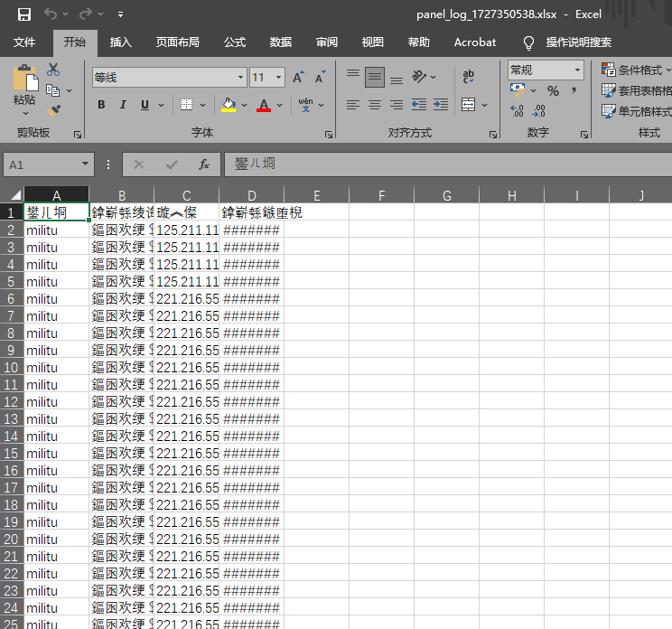The width and height of the screenshot is (672, 629).
Task: Click the Merge and Center icon
Action: point(469,105)
